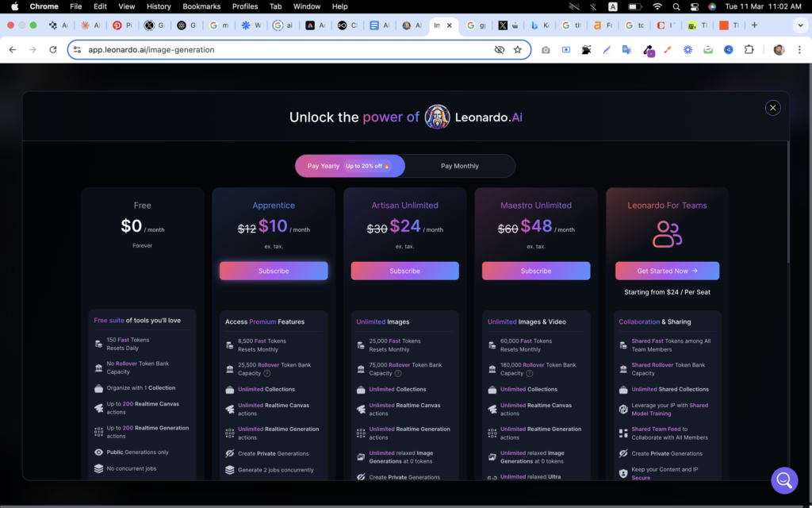Go back to the previous page
The height and width of the screenshot is (508, 812).
point(13,50)
